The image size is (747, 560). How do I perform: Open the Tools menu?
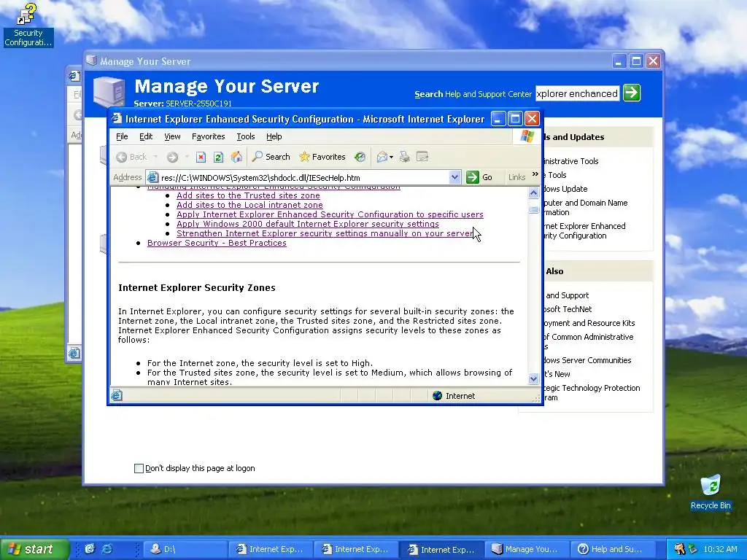pyautogui.click(x=246, y=136)
